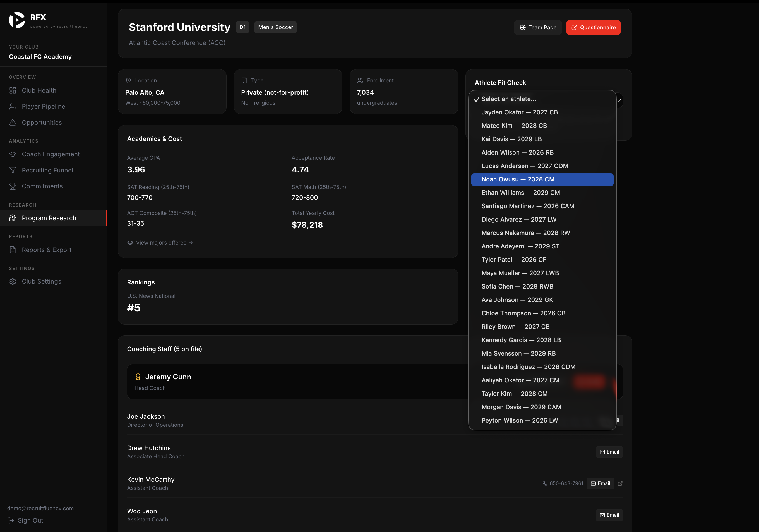The image size is (759, 532).
Task: Email Woo Jeon
Action: pos(609,515)
